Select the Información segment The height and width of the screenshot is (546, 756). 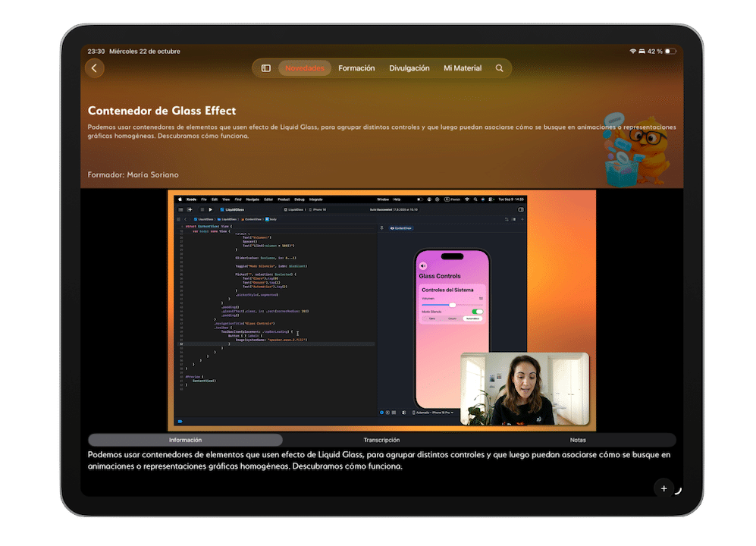(x=185, y=440)
